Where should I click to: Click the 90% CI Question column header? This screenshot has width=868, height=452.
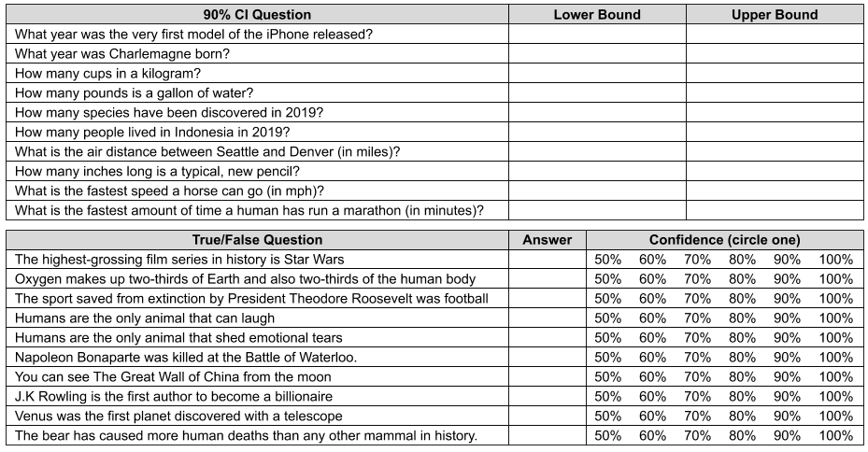click(x=258, y=14)
